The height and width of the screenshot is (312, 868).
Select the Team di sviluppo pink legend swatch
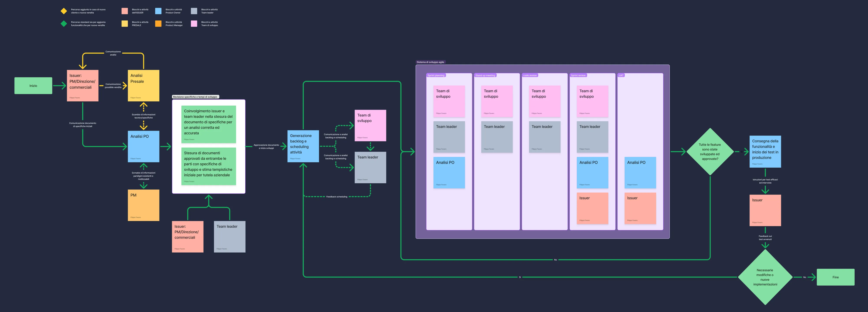[x=194, y=24]
